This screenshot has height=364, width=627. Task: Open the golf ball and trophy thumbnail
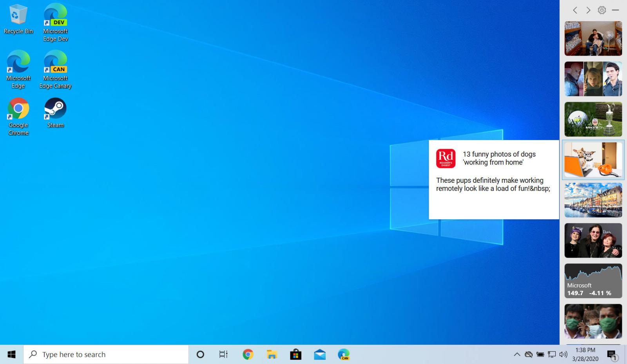(x=593, y=119)
